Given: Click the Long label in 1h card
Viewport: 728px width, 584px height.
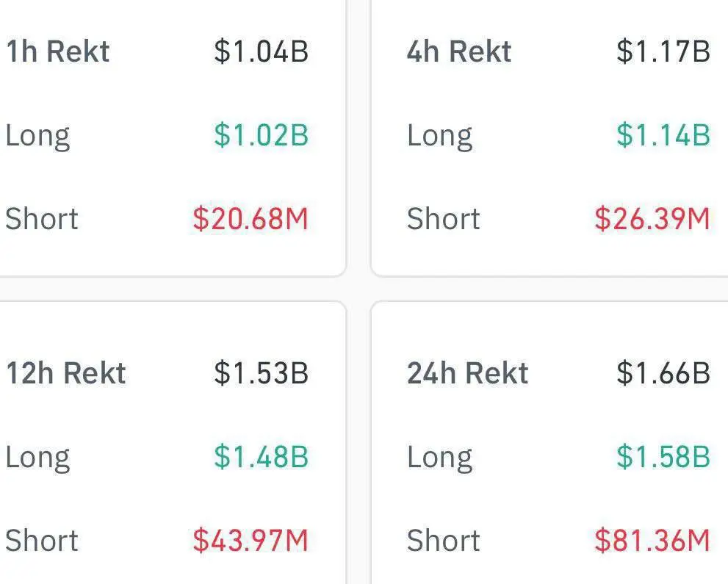Looking at the screenshot, I should (x=37, y=137).
